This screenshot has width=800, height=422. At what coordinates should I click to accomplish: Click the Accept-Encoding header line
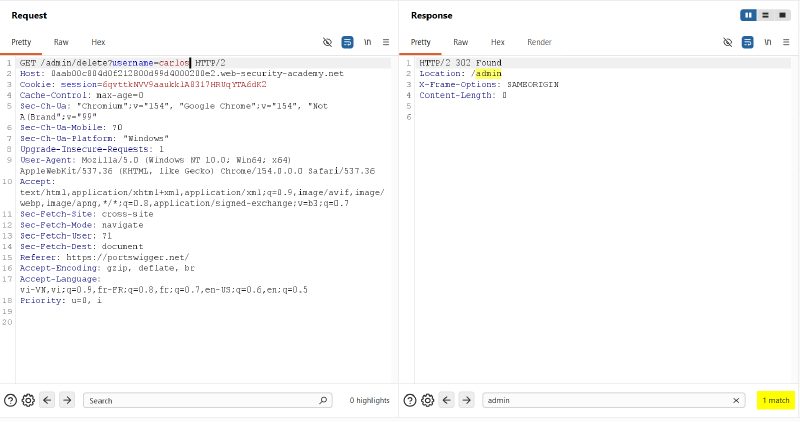[107, 268]
